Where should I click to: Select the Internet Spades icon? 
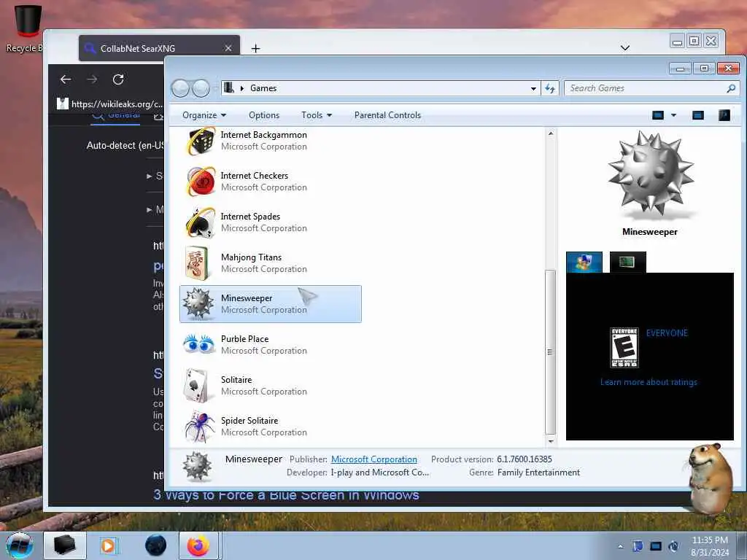[200, 222]
